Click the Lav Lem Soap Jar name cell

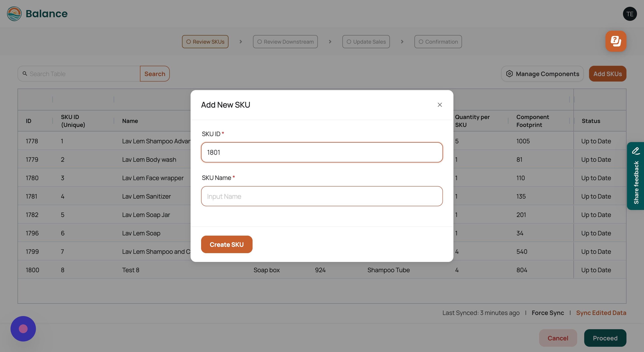[x=146, y=215]
